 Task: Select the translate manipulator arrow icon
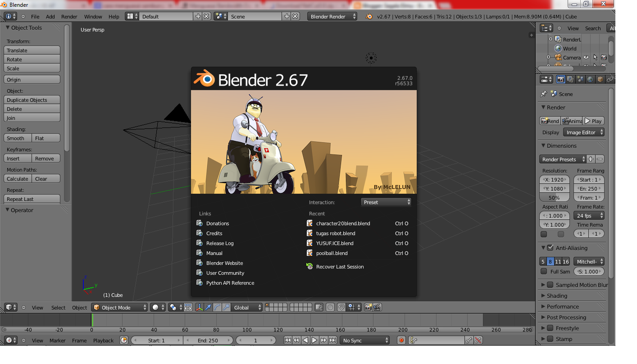pyautogui.click(x=208, y=307)
